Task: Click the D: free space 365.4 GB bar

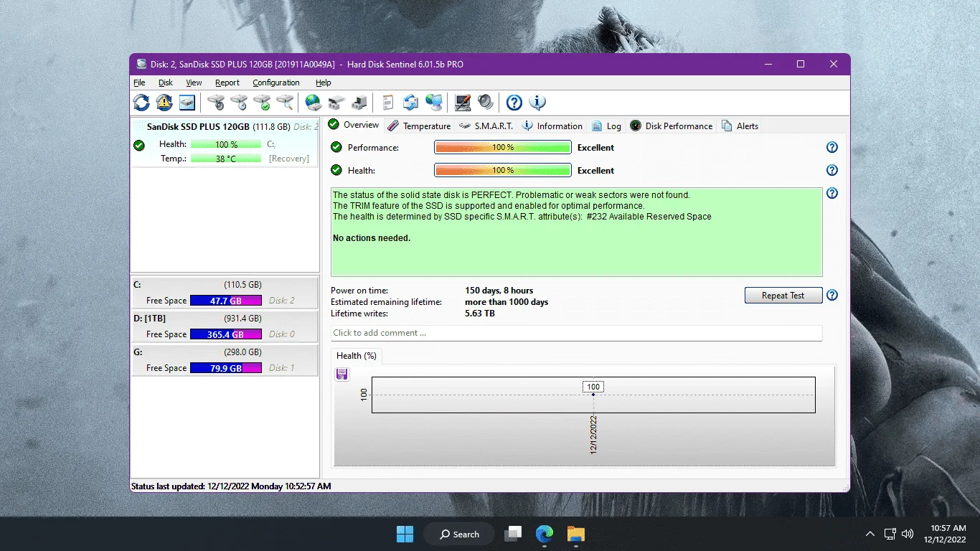Action: click(226, 334)
